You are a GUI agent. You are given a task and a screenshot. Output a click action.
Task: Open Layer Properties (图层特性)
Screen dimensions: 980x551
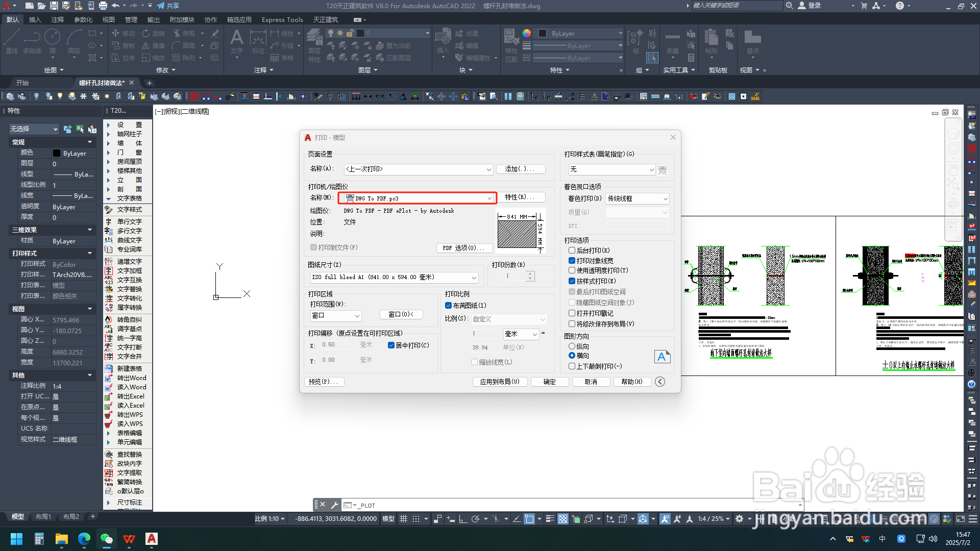[x=314, y=45]
